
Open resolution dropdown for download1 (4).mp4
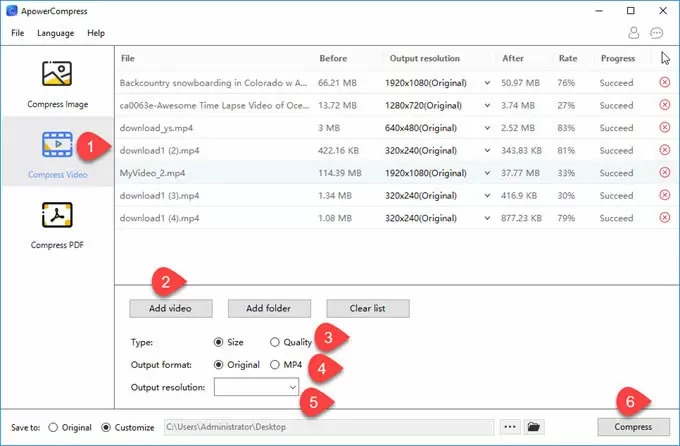pyautogui.click(x=487, y=218)
